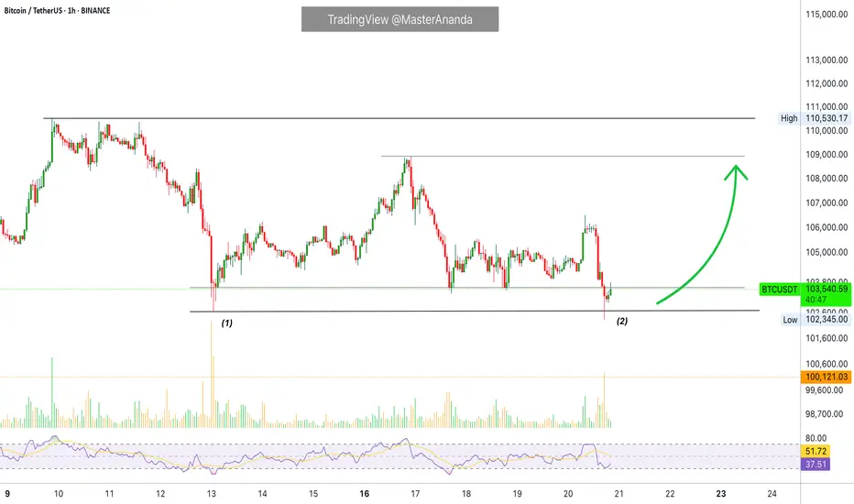
Task: Click the Bitcoin / TetherUS chart title
Action: pyautogui.click(x=57, y=10)
